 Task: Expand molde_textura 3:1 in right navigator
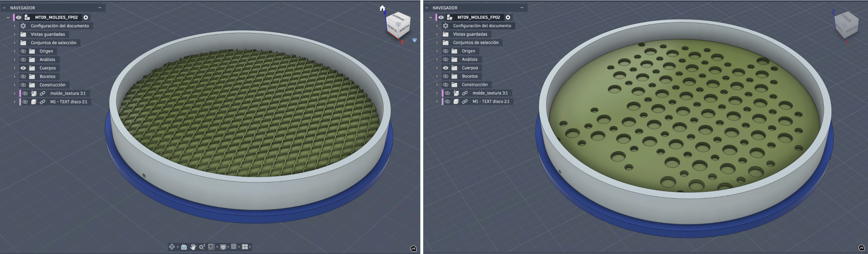[x=437, y=93]
